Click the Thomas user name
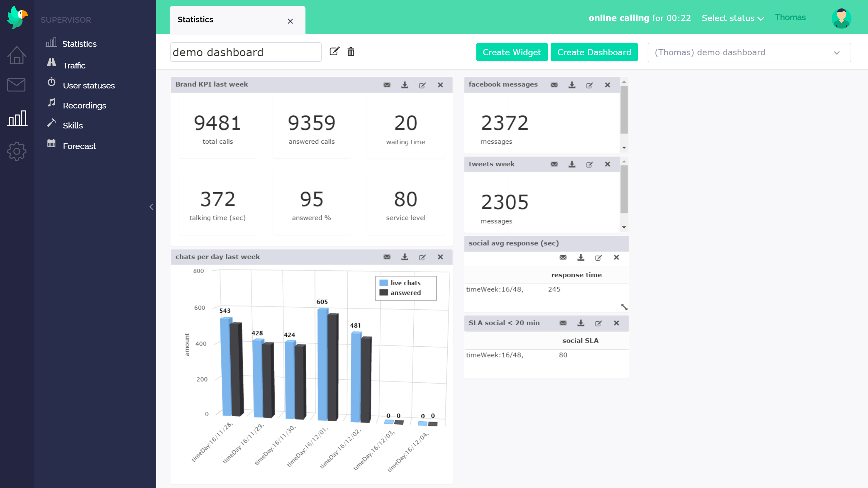The height and width of the screenshot is (488, 868). point(790,17)
